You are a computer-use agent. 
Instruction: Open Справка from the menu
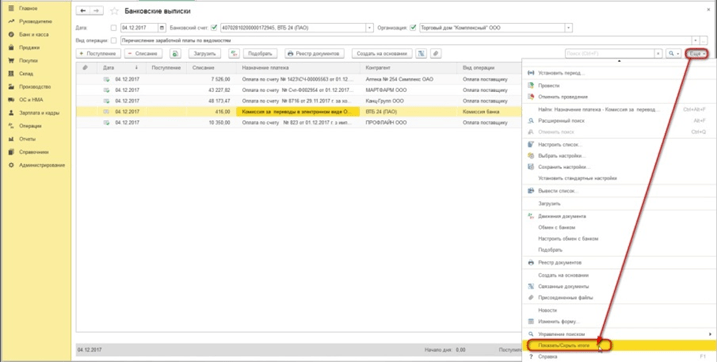(620, 356)
